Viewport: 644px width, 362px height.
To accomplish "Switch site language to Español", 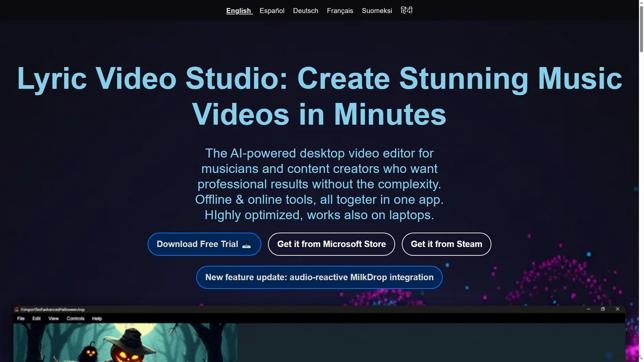I will pos(272,11).
